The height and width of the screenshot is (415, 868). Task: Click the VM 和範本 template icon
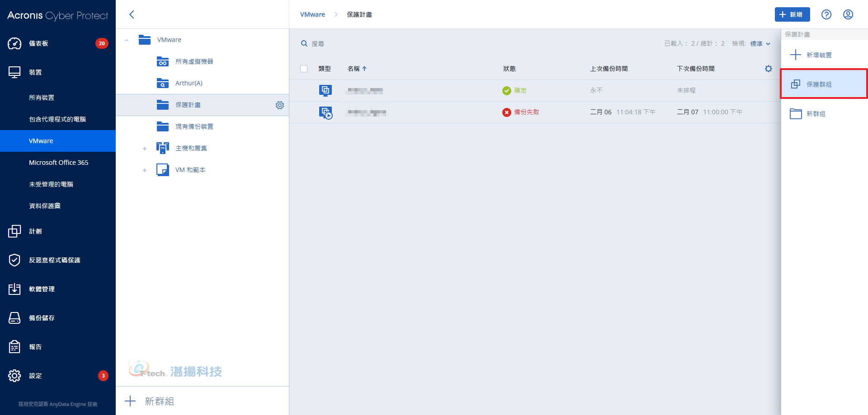163,170
